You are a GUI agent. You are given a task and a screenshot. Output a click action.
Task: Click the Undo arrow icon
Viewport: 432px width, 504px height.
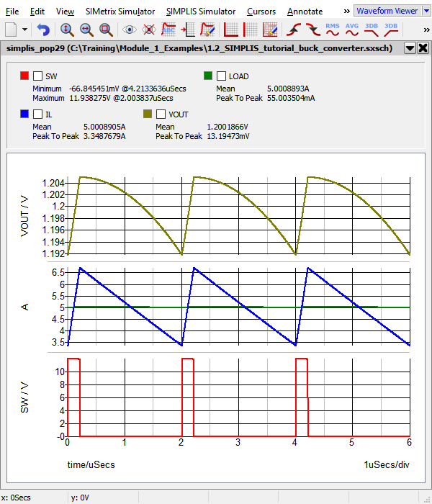tap(43, 30)
